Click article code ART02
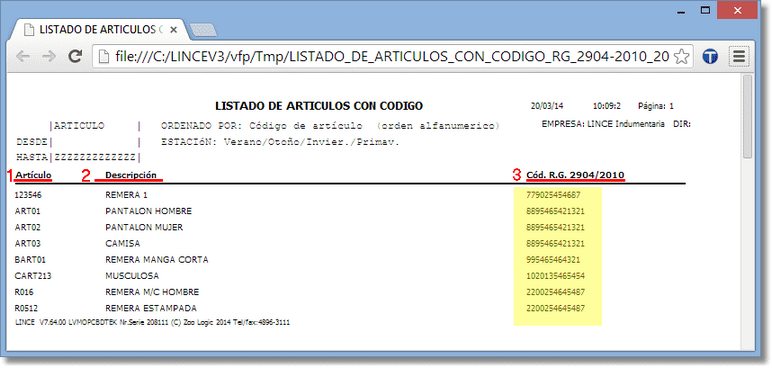 (x=28, y=228)
